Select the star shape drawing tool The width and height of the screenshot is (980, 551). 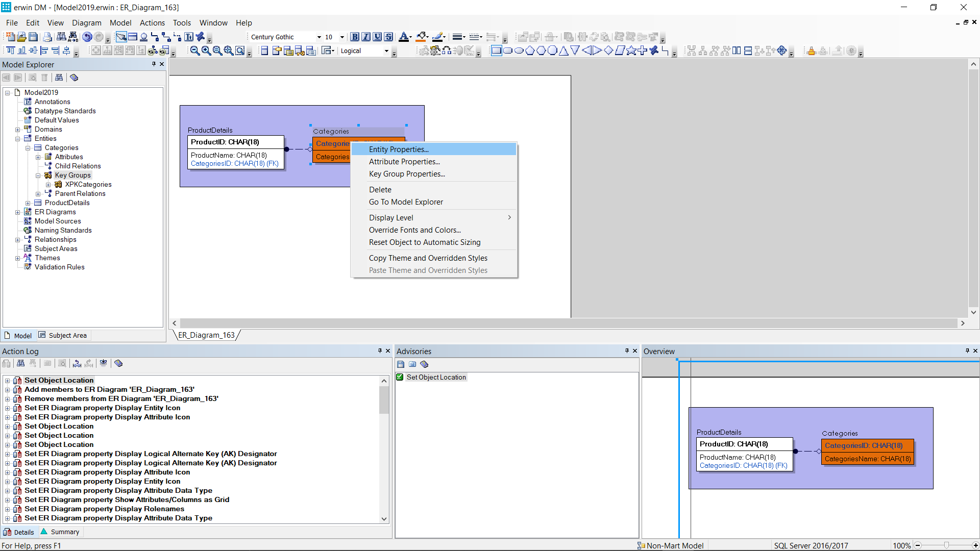631,51
